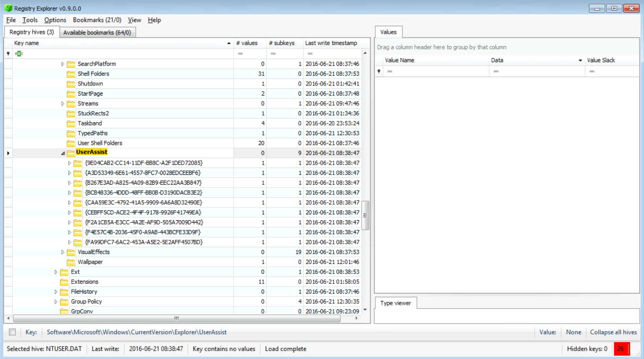
Task: Open the Help menu
Action: 154,20
